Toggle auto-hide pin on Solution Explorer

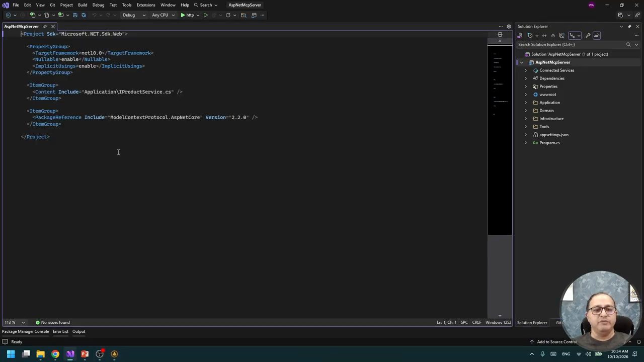[629, 26]
